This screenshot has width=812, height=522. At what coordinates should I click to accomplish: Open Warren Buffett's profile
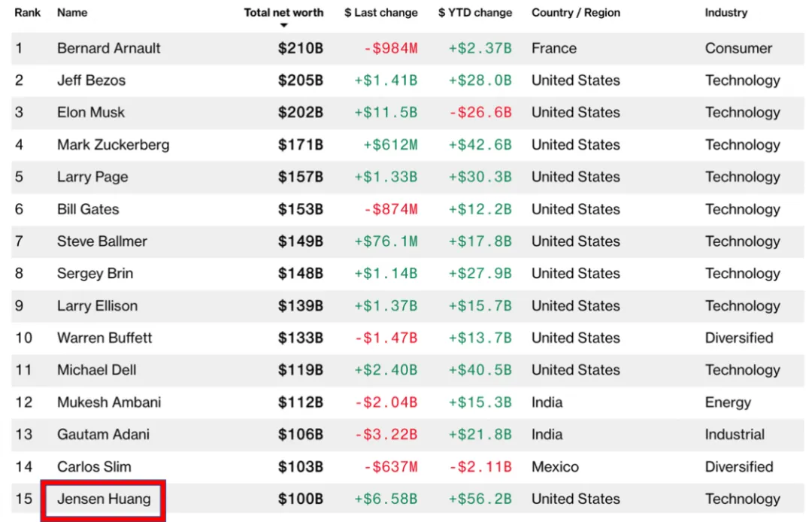point(105,338)
